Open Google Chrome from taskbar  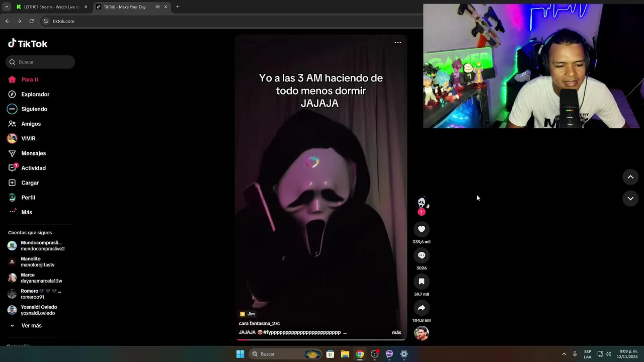click(360, 354)
